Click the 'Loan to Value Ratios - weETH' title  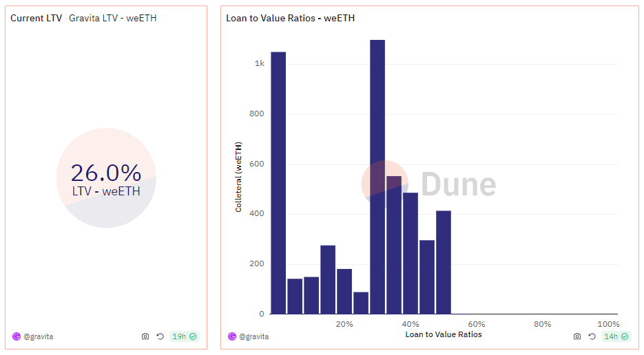coord(290,18)
